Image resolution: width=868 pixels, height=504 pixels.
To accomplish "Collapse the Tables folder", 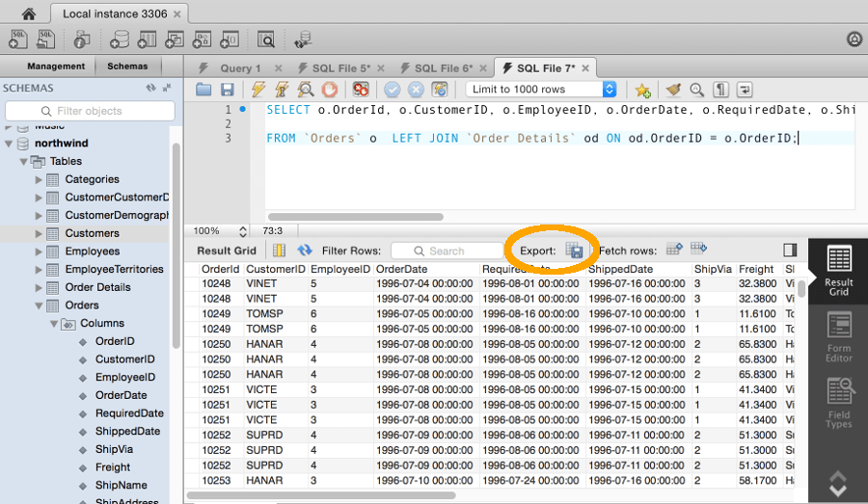I will point(23,162).
